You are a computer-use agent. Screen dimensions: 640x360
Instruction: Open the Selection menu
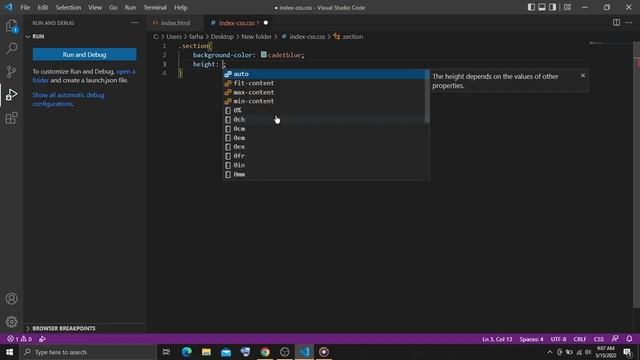(x=68, y=7)
